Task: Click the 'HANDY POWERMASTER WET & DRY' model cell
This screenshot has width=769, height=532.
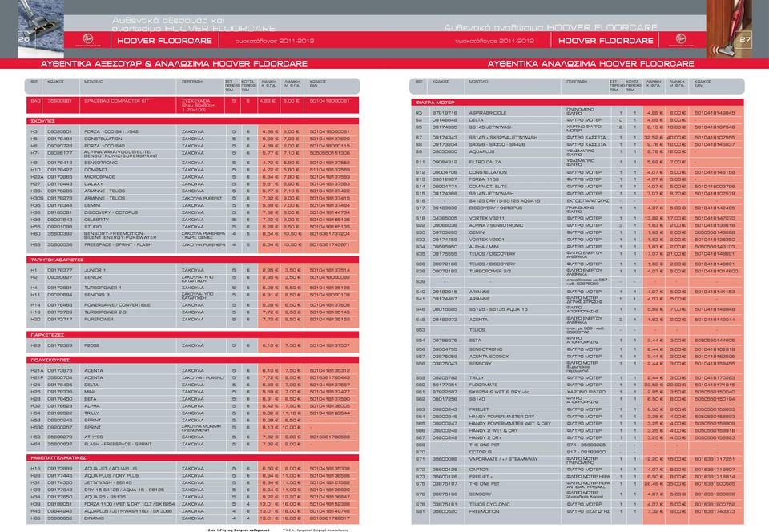Action: tap(509, 424)
